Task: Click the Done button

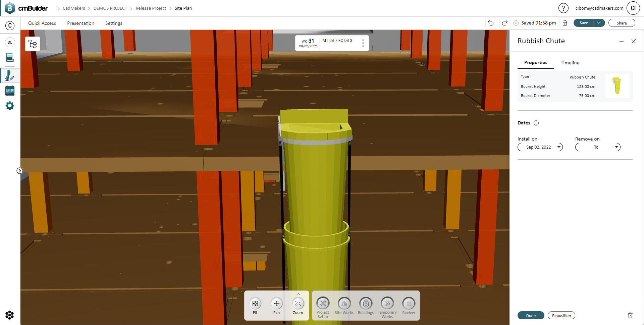Action: click(531, 315)
